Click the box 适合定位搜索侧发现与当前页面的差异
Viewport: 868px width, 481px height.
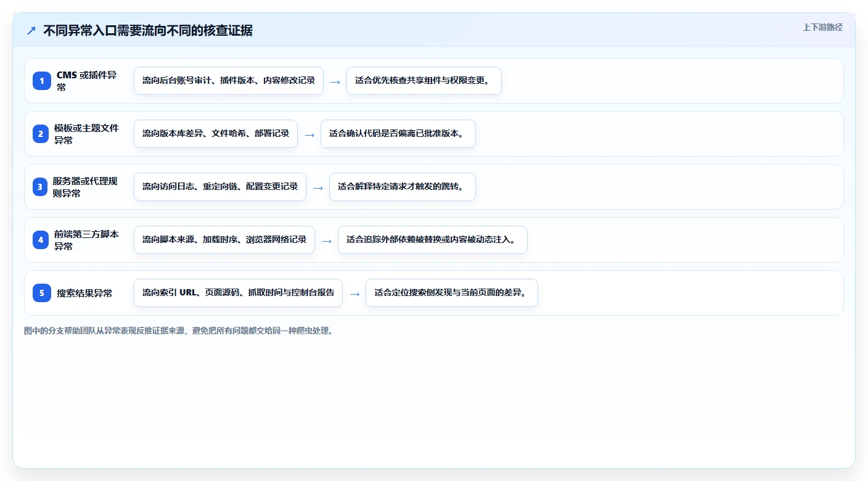click(x=452, y=293)
